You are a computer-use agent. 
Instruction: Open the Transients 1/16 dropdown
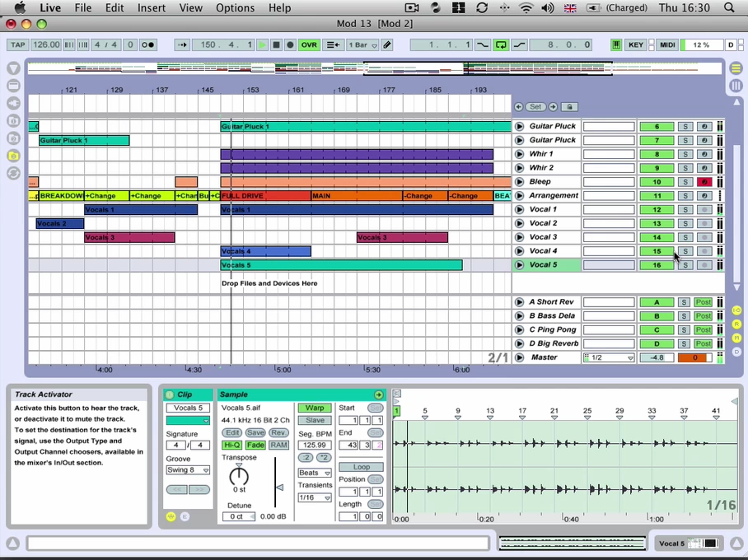(x=315, y=498)
